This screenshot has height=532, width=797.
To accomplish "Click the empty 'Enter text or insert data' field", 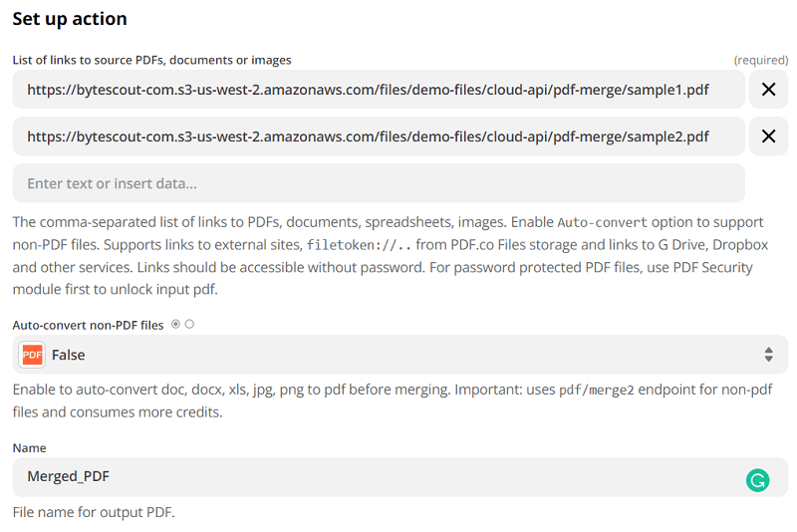I will [x=379, y=183].
